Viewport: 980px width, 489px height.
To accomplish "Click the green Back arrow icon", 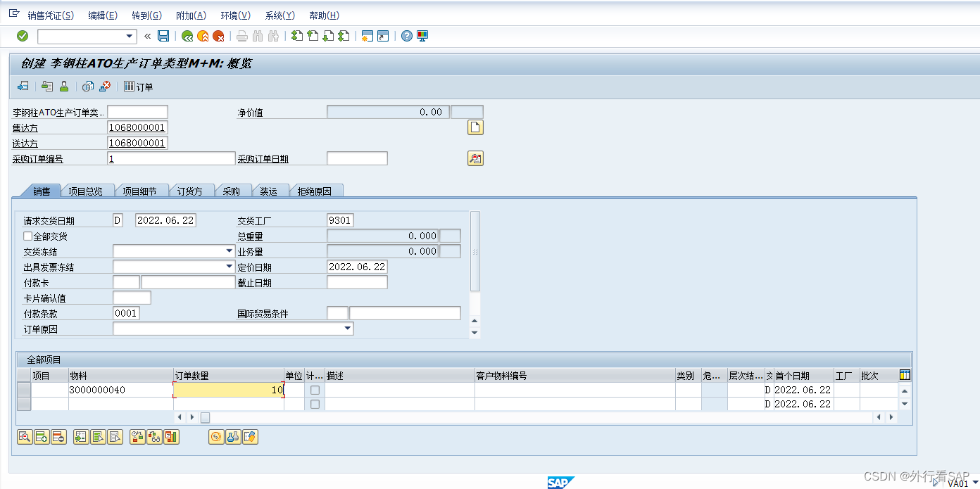I will (187, 36).
